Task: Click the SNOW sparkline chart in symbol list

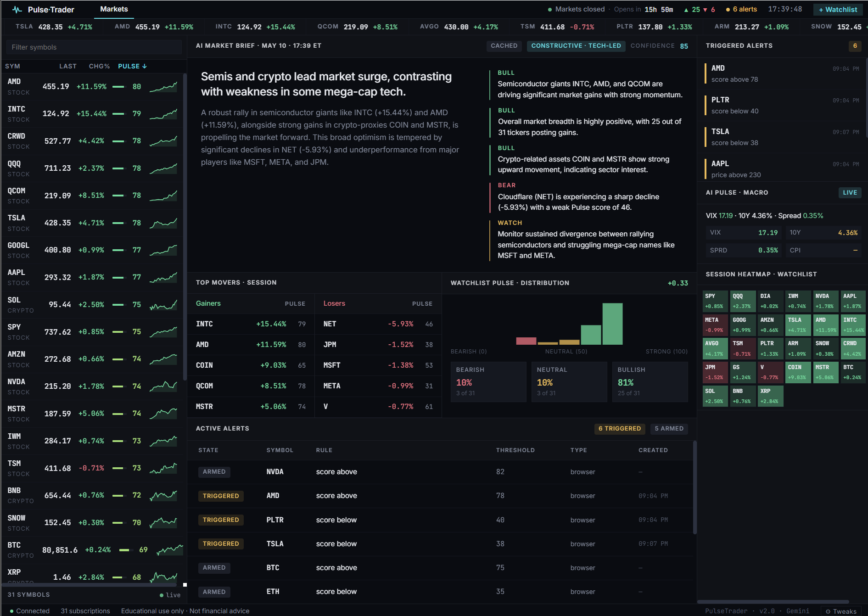Action: point(163,523)
